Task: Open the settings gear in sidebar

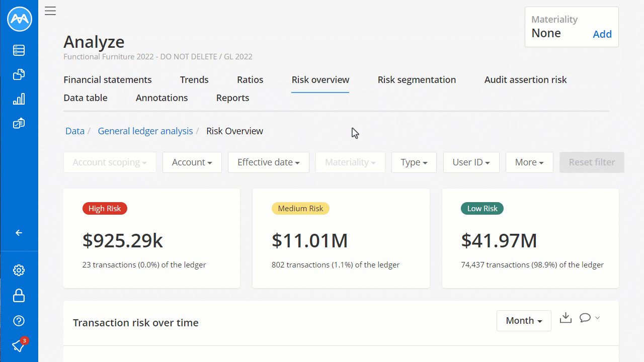Action: 19,270
